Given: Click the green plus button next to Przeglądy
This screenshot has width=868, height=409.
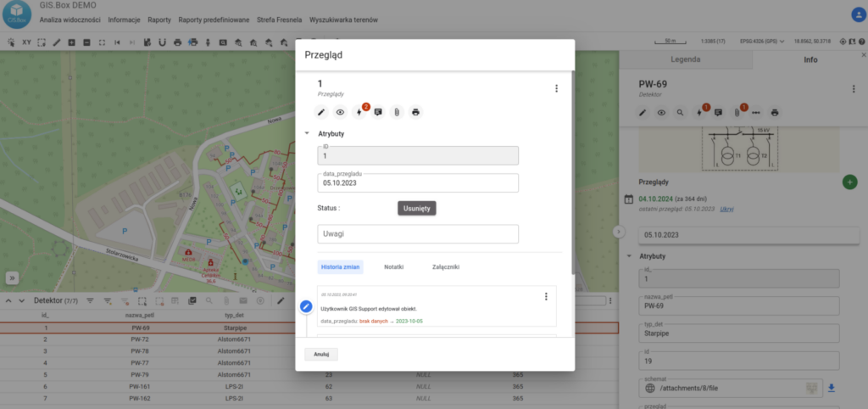Looking at the screenshot, I should point(849,182).
